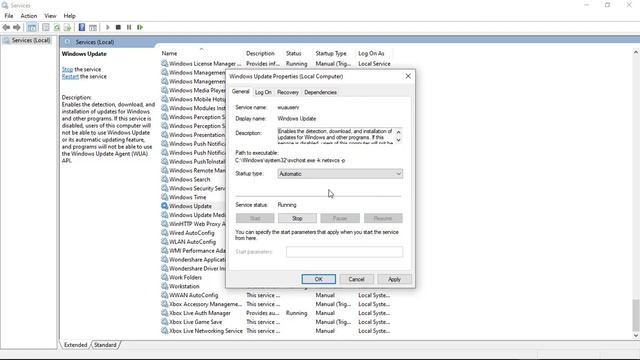
Task: Click the icon in the Services (Local) header bar
Action: 67,42
